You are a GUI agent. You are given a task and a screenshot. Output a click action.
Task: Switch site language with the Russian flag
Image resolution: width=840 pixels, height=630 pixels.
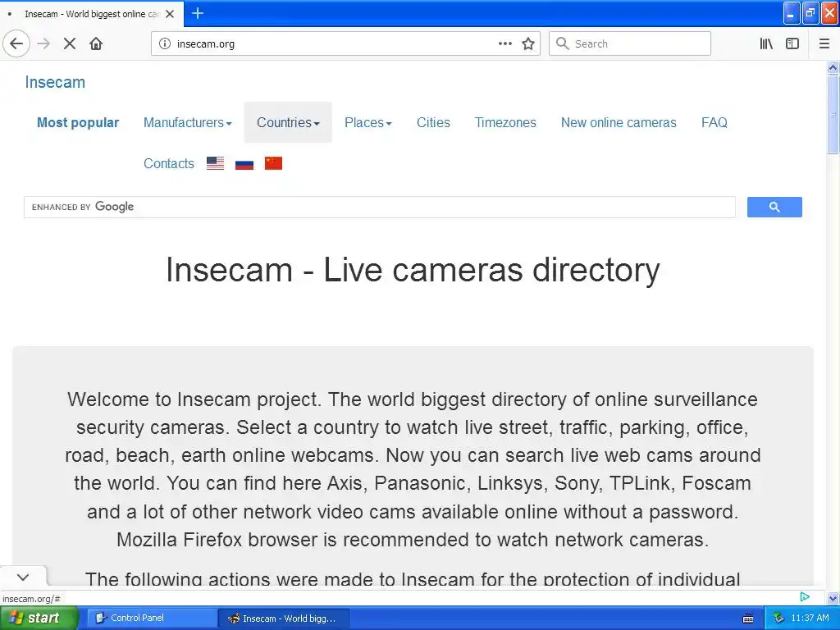(244, 163)
